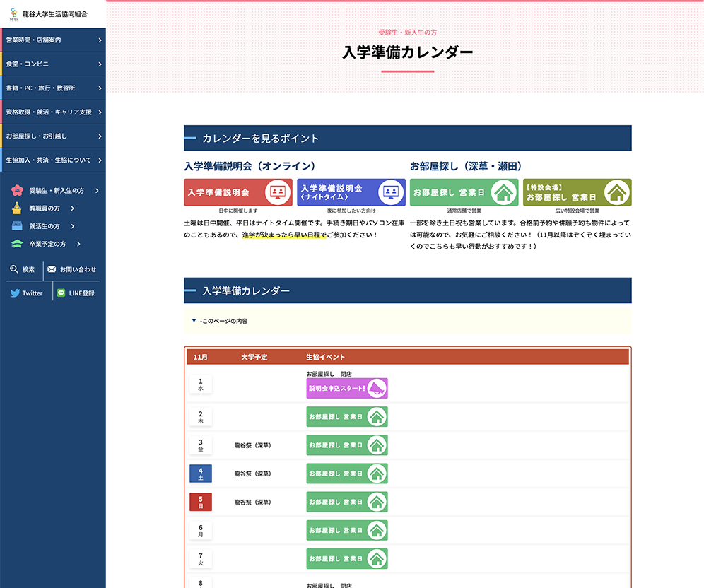This screenshot has height=588, width=704.
Task: Open 書籍・PC・旅行・教習所 menu
Action: 53,88
